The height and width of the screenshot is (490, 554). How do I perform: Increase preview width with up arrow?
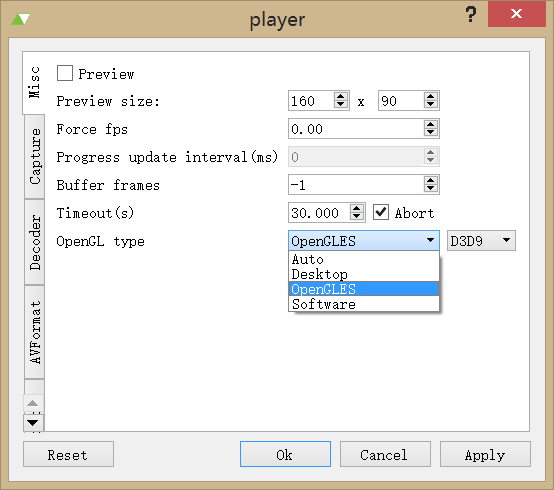click(x=341, y=96)
